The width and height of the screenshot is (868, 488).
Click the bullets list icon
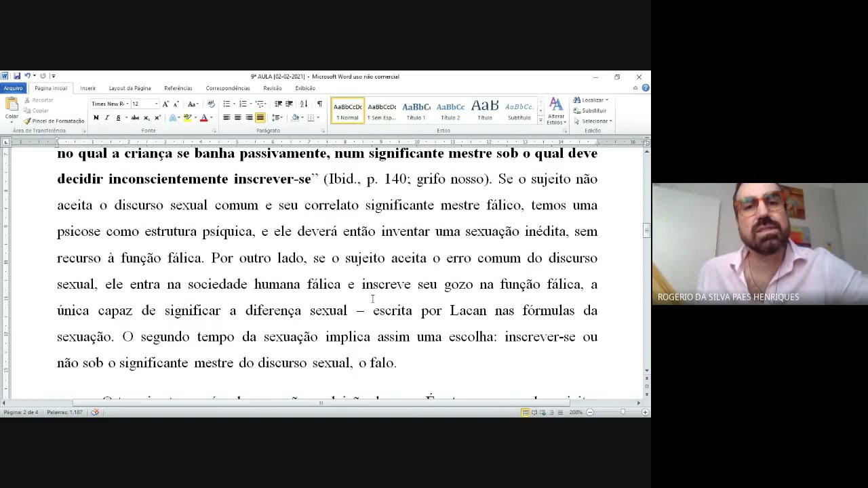click(x=226, y=104)
